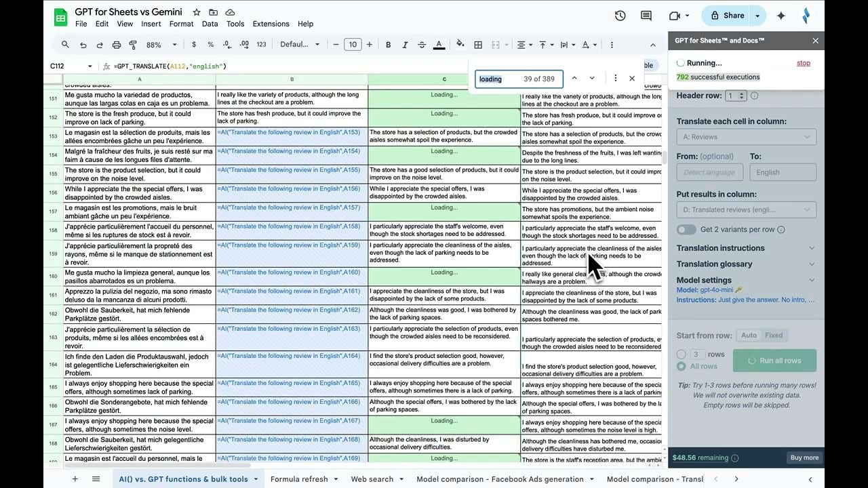This screenshot has height=488, width=868.
Task: Undo the last action
Action: 83,45
